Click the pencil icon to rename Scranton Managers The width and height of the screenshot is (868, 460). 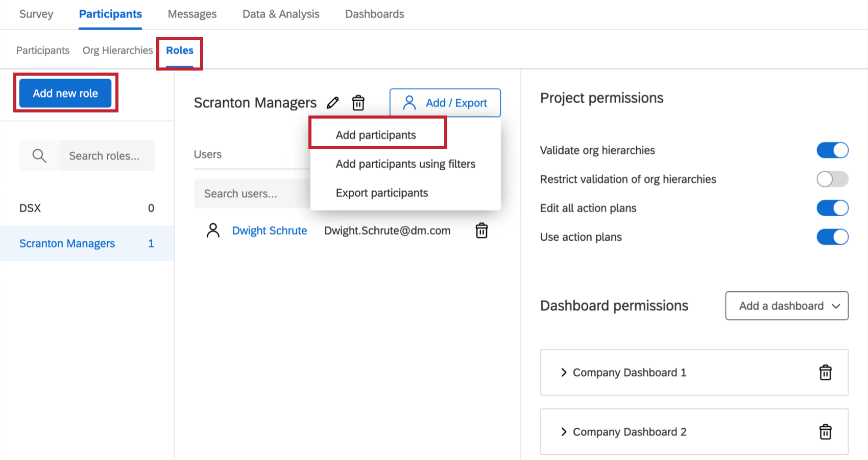pos(332,103)
